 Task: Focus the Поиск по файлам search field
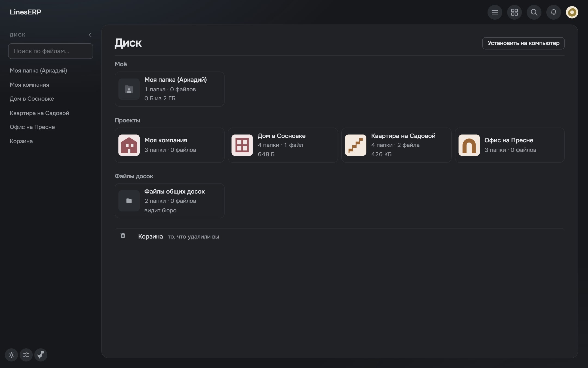pyautogui.click(x=51, y=51)
